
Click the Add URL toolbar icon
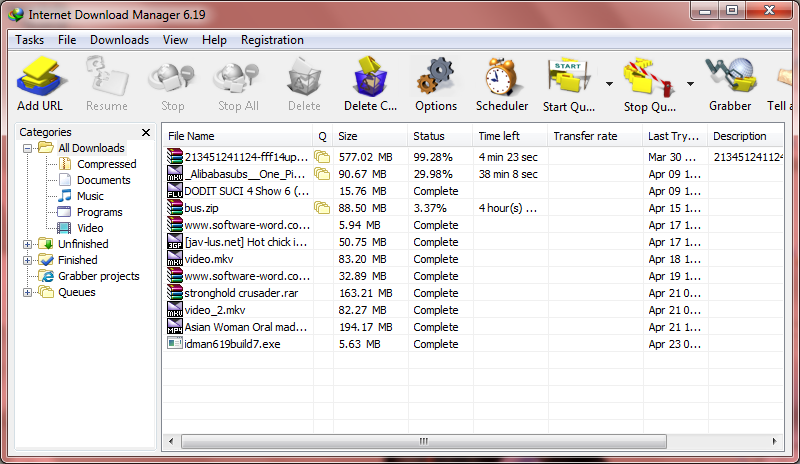coord(40,77)
